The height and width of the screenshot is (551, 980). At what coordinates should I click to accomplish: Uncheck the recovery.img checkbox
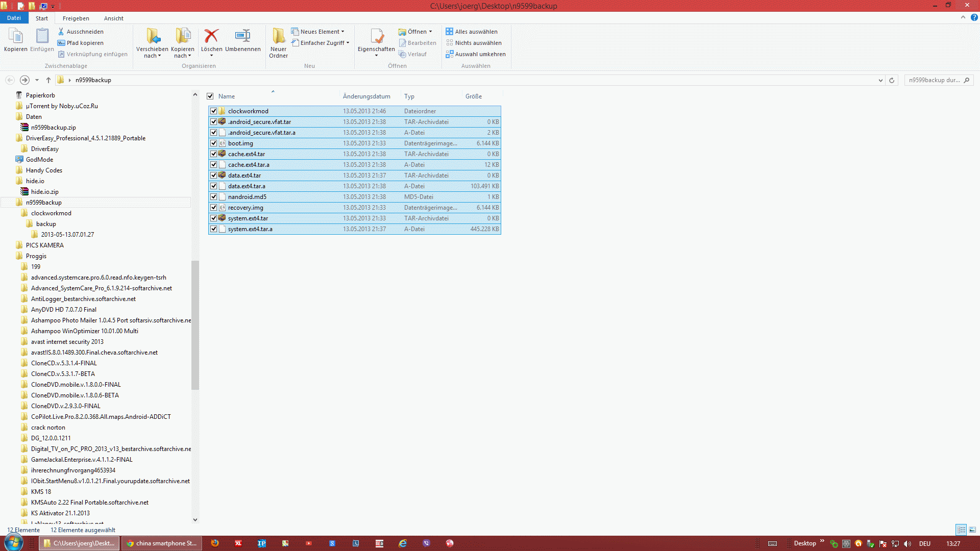point(214,208)
